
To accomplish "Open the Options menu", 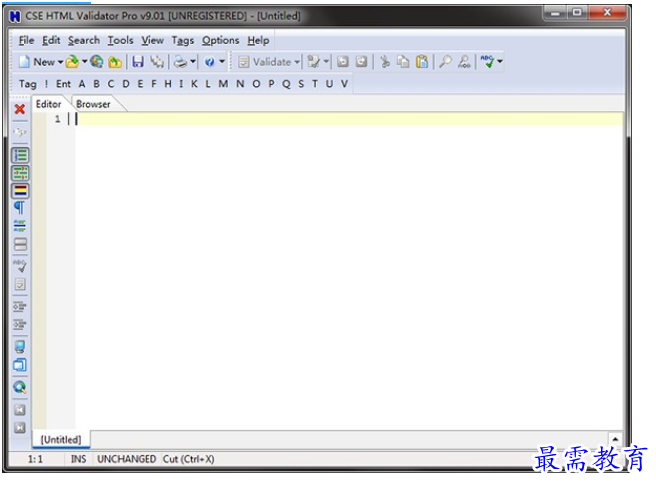I will point(220,41).
